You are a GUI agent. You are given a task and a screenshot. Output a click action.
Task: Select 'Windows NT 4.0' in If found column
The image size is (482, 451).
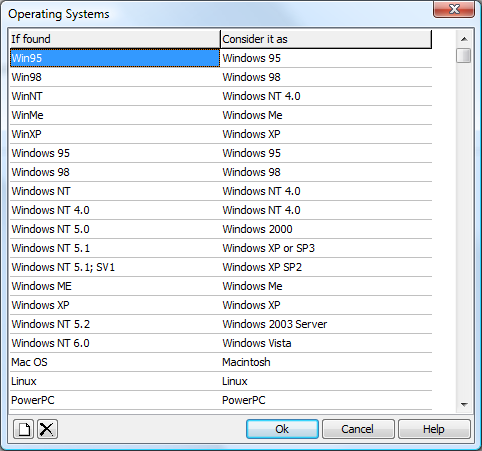[x=115, y=210]
